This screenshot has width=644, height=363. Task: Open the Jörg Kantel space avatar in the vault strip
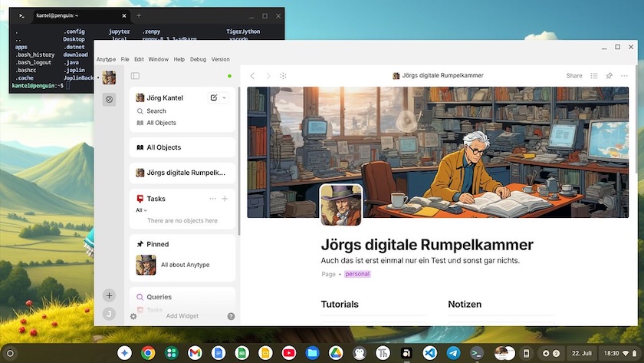pos(109,78)
